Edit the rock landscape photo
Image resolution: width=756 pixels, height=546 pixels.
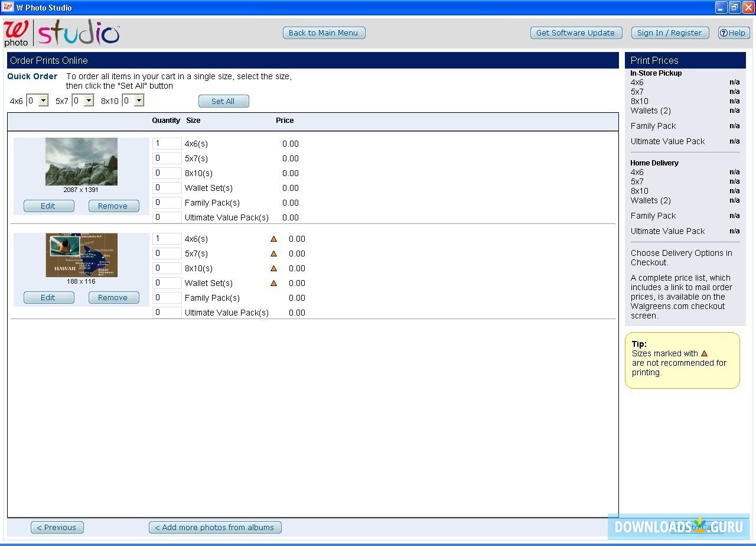48,206
